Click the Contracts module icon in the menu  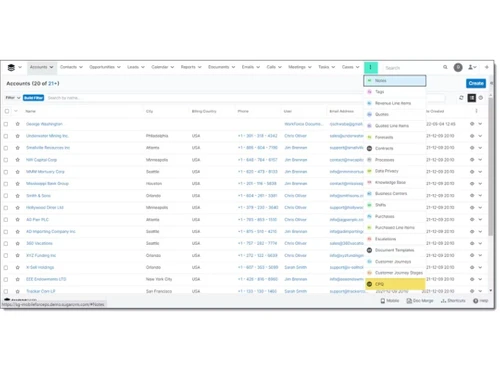point(369,148)
